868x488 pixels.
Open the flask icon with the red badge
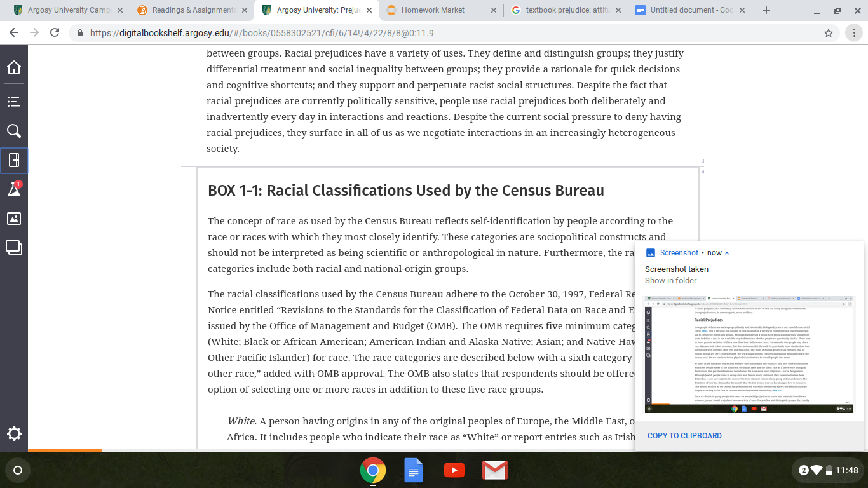tap(14, 189)
